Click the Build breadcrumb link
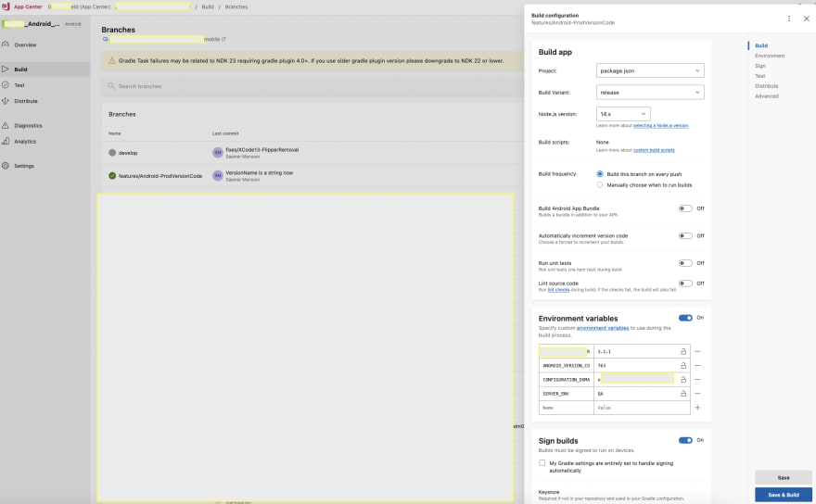 pyautogui.click(x=208, y=6)
